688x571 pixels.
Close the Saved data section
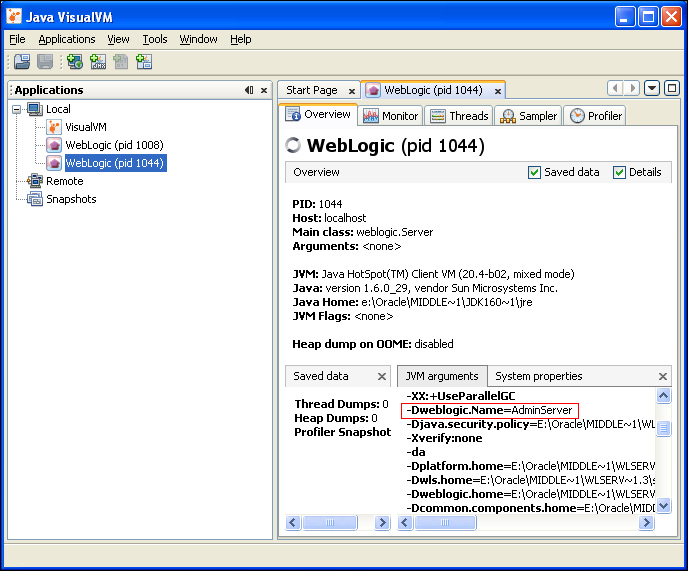[x=382, y=376]
